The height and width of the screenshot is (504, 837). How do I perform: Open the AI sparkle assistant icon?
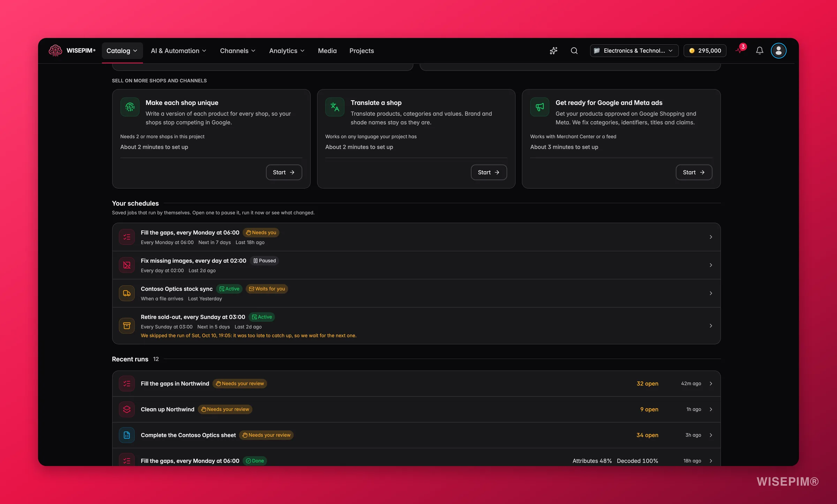553,51
